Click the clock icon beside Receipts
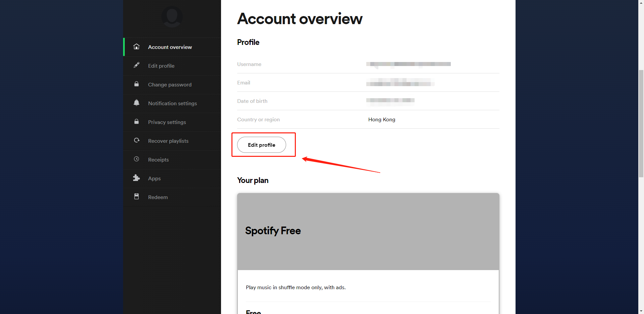The width and height of the screenshot is (644, 314). (137, 159)
